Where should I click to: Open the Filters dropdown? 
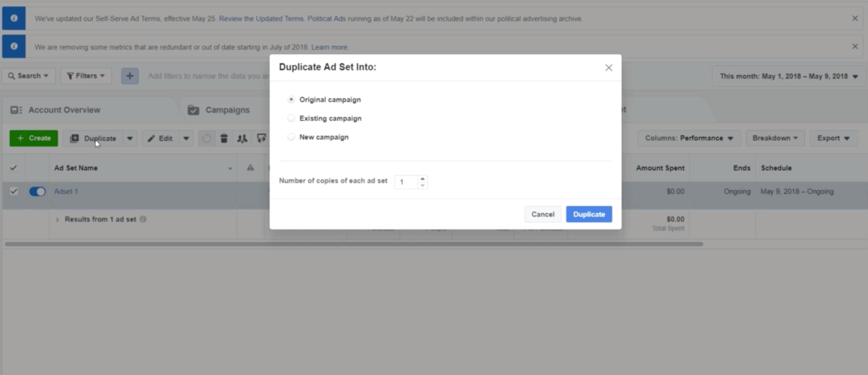coord(86,76)
